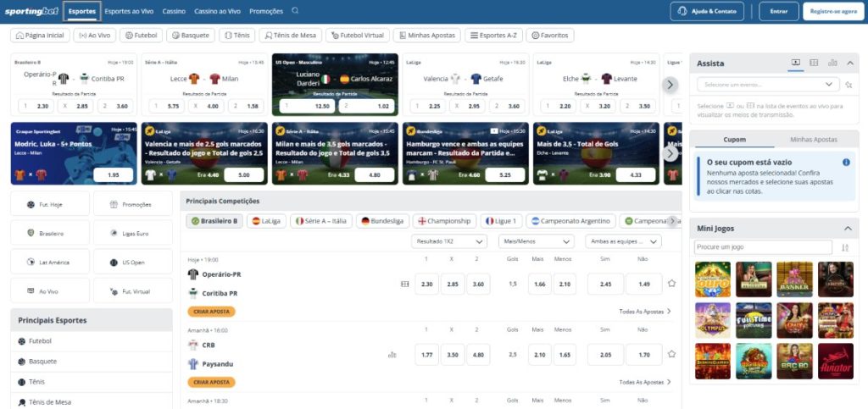Open the Aviator mini game
The image size is (868, 409).
point(835,361)
